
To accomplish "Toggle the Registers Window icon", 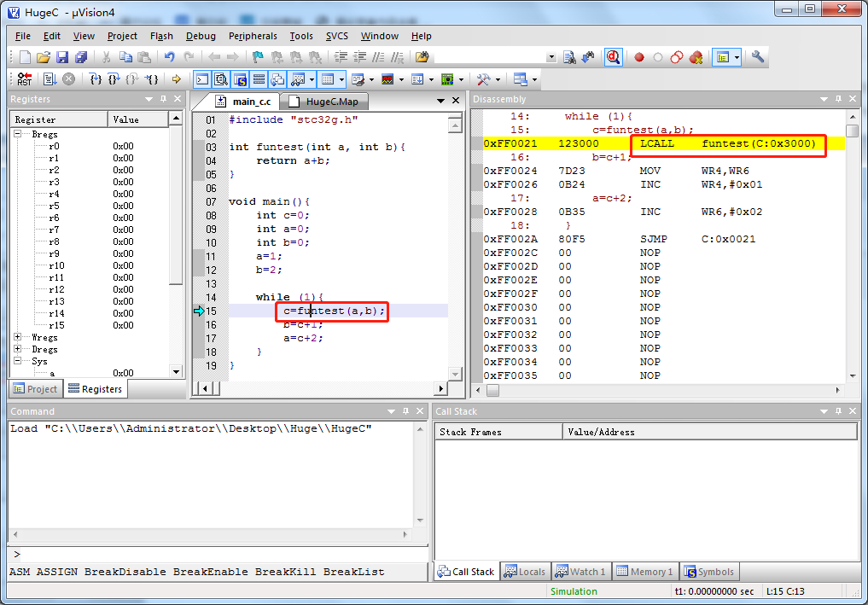I will 259,79.
